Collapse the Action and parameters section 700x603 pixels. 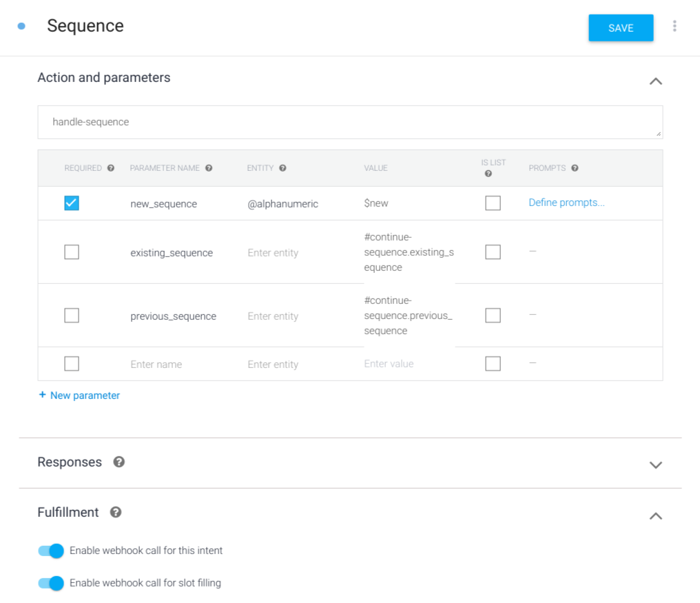pyautogui.click(x=655, y=81)
